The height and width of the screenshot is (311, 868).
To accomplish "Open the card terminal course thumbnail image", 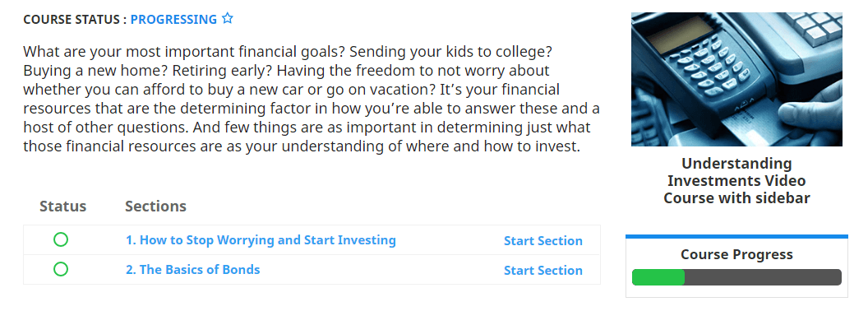I will point(736,79).
